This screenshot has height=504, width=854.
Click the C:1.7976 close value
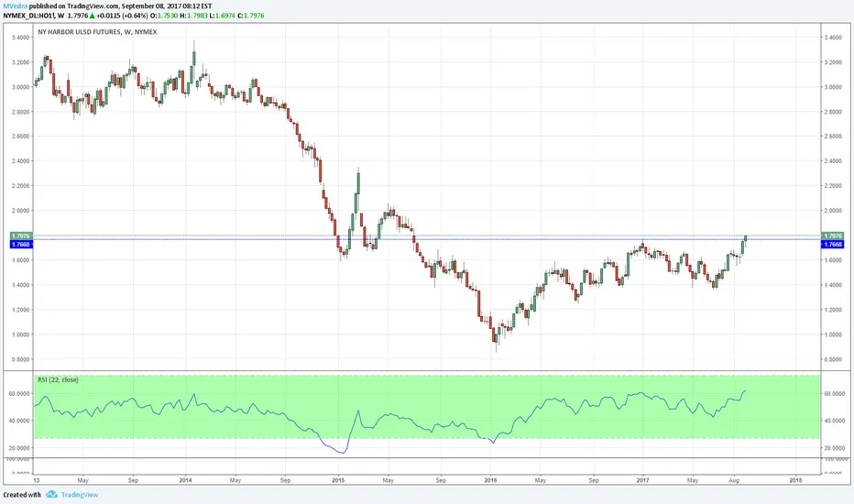251,16
